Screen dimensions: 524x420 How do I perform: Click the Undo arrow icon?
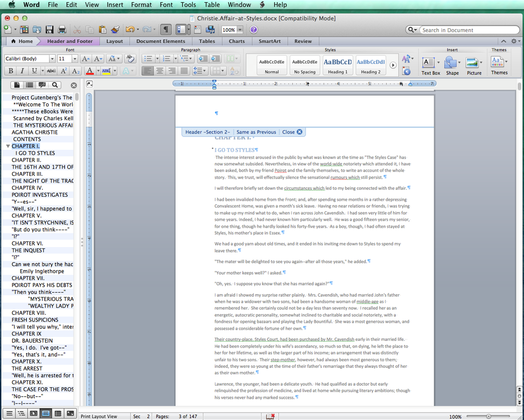click(130, 30)
